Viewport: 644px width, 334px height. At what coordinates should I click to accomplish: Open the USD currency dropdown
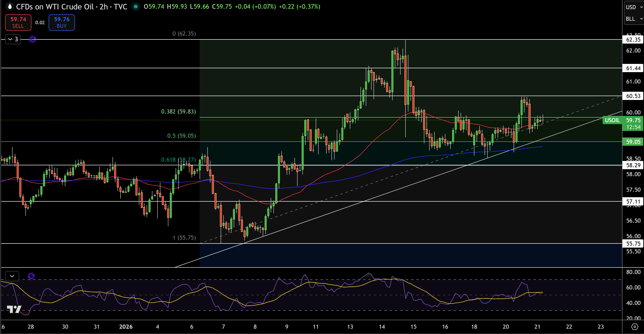point(634,7)
